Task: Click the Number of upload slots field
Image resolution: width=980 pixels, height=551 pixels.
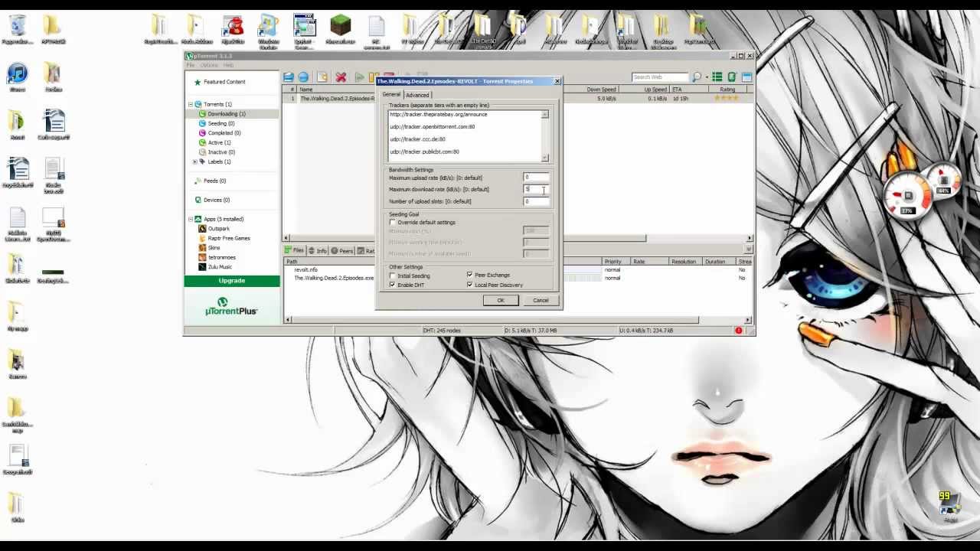Action: 536,201
